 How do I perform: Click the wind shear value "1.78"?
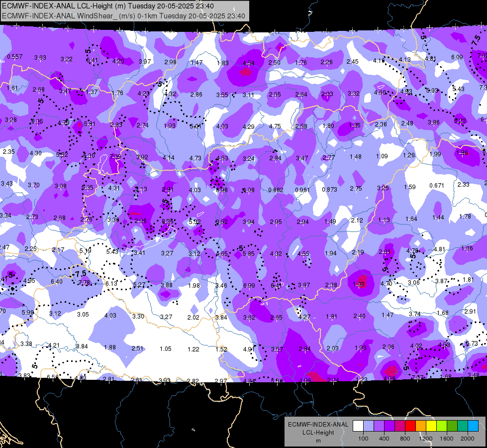(x=465, y=217)
